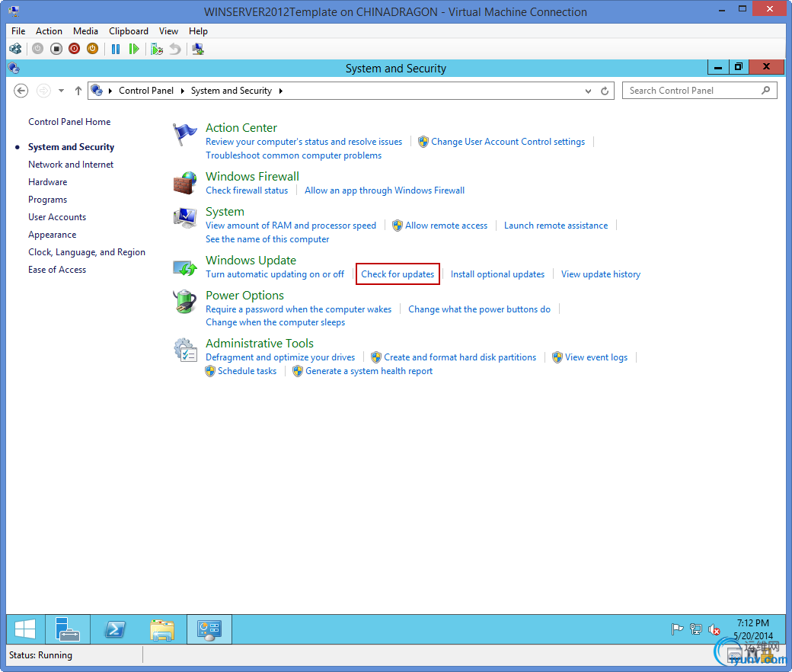Click the green Reset toolbar icon
The width and height of the screenshot is (792, 672).
click(134, 49)
